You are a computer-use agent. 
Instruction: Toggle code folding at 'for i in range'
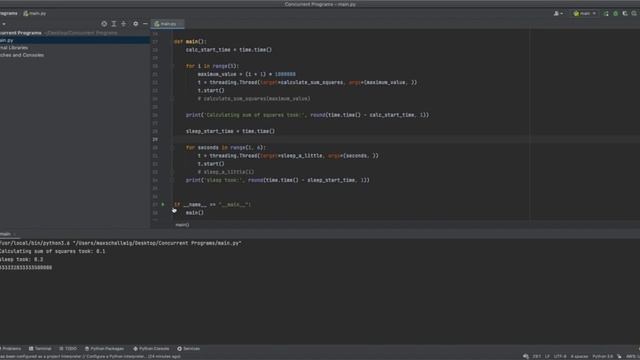pos(172,66)
